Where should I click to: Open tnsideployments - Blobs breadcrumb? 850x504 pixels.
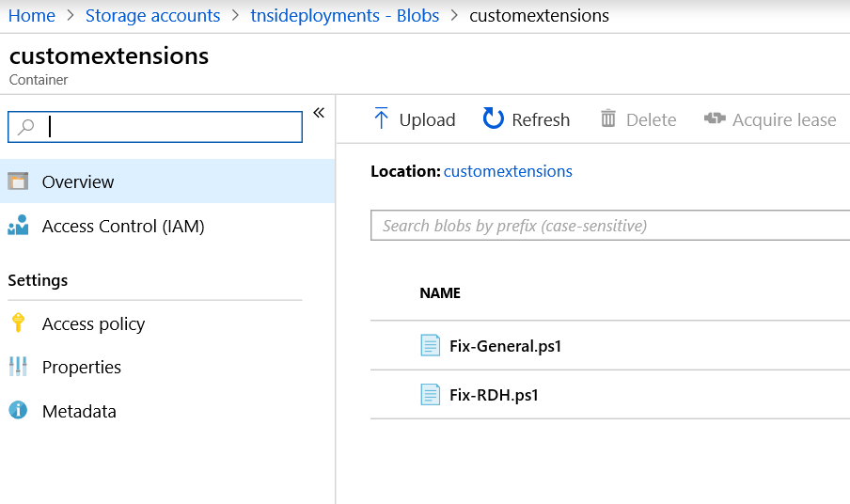pos(345,15)
